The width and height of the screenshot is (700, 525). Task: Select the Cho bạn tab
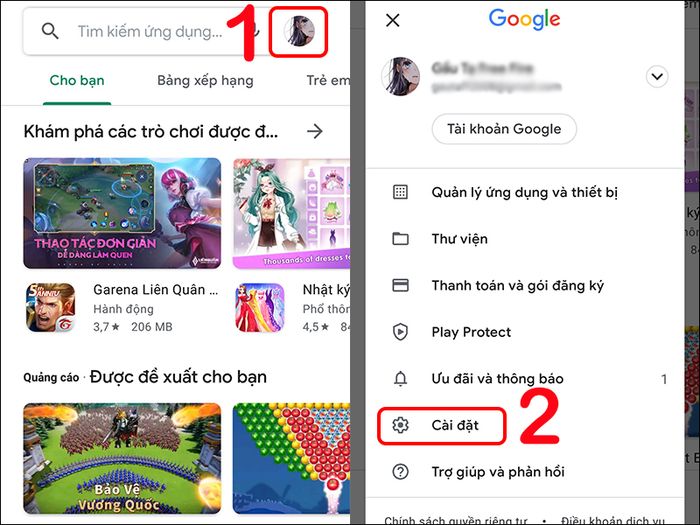point(77,81)
